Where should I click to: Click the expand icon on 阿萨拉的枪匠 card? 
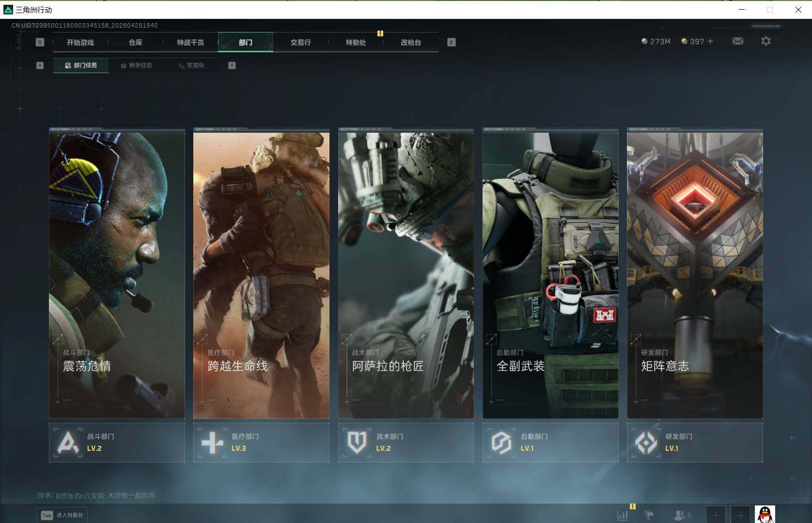coord(347,339)
